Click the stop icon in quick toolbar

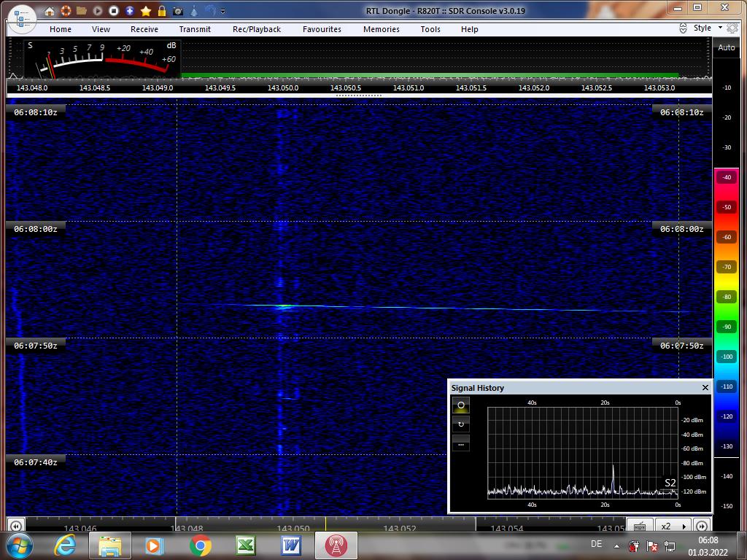click(x=114, y=10)
